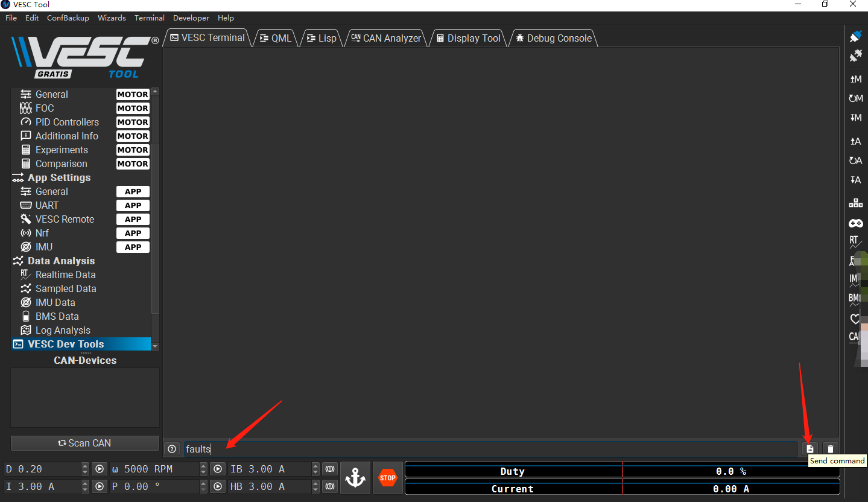Hit the red STOP button
This screenshot has width=868, height=502.
tap(388, 478)
